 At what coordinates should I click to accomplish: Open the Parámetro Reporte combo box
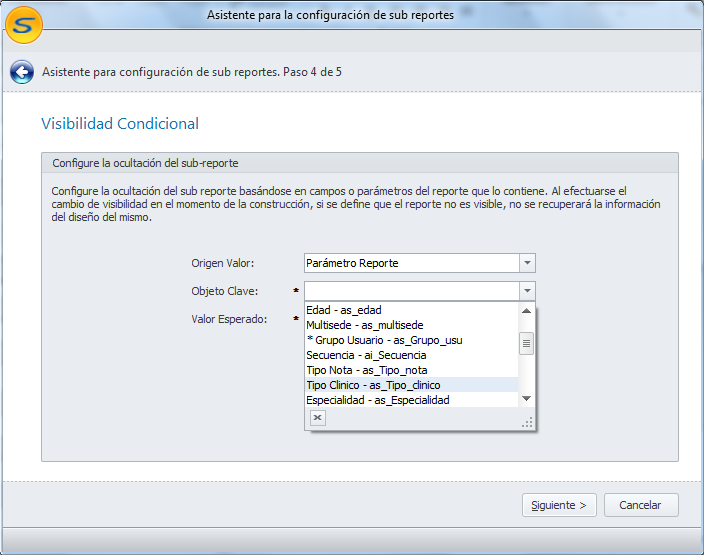410,263
